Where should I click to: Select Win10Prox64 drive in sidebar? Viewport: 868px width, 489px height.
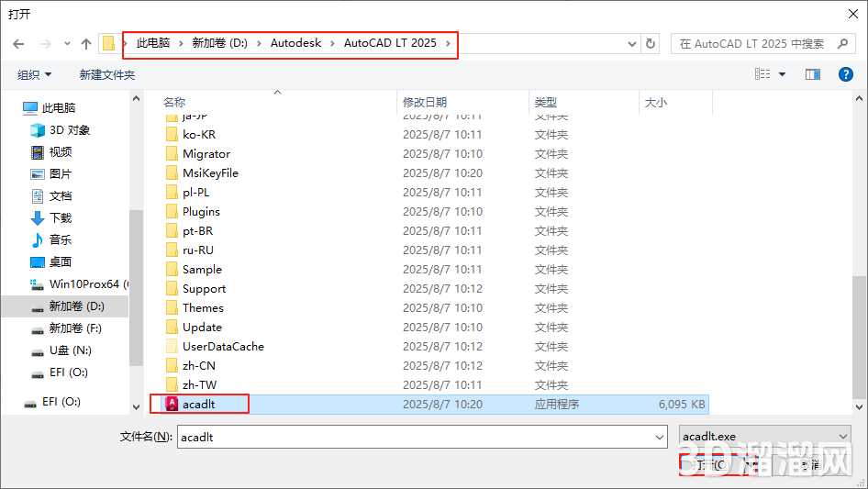tap(79, 284)
